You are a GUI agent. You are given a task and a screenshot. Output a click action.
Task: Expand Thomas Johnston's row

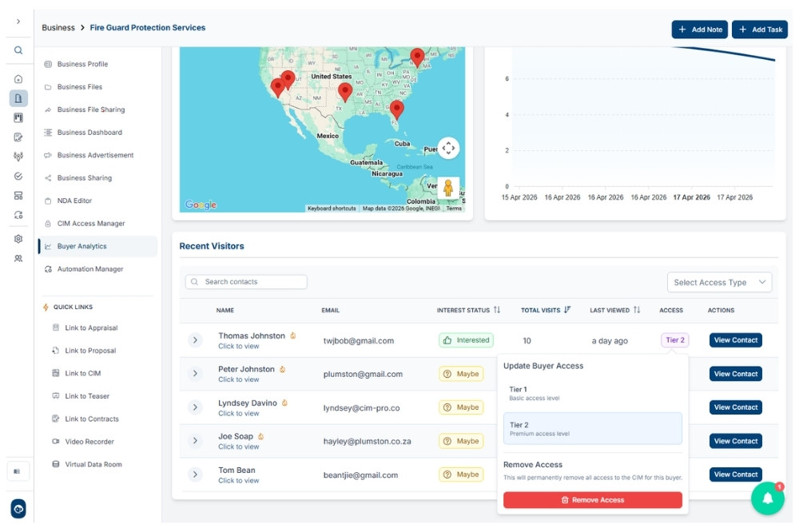195,340
